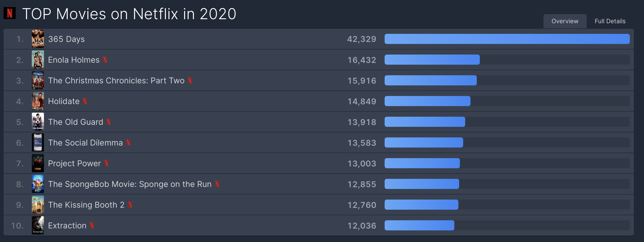
Task: Click the Holidate poster thumbnail
Action: click(38, 101)
